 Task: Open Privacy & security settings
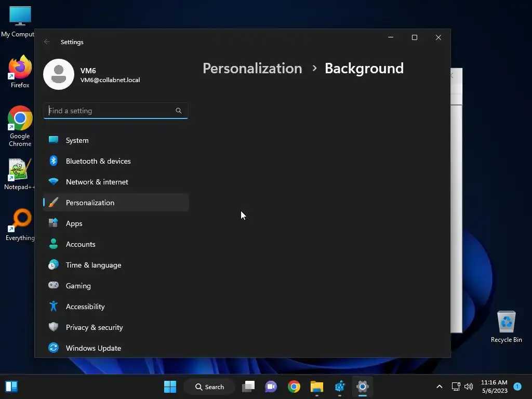point(116,327)
